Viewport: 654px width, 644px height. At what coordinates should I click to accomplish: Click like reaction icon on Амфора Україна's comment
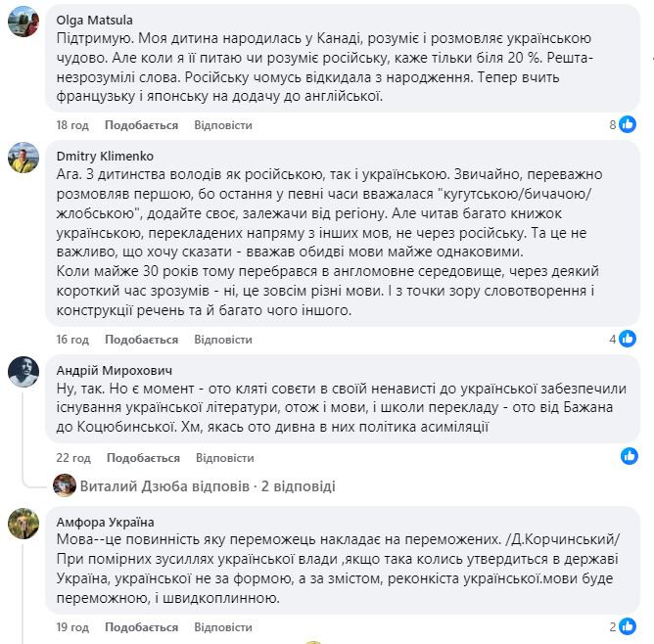[x=628, y=626]
